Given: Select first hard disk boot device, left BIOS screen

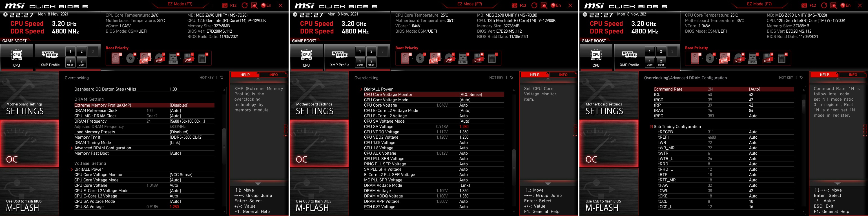Looking at the screenshot, I should (117, 58).
